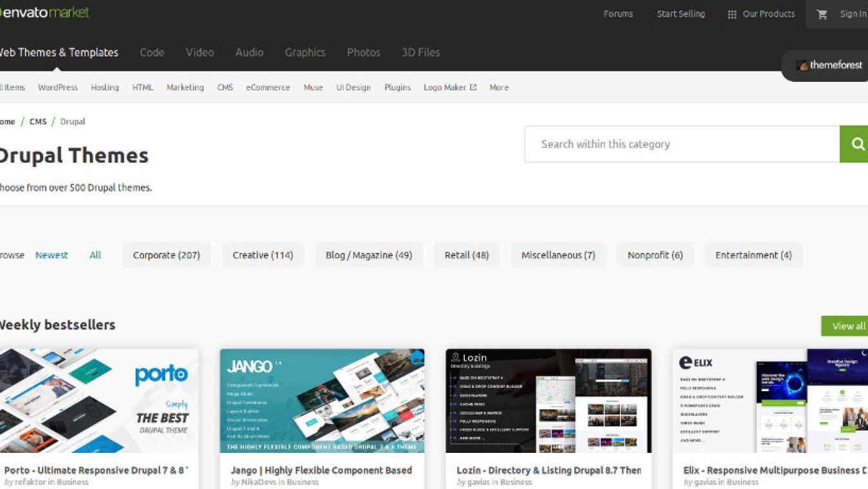Click the envato market logo
The width and height of the screenshot is (868, 489).
[x=45, y=11]
